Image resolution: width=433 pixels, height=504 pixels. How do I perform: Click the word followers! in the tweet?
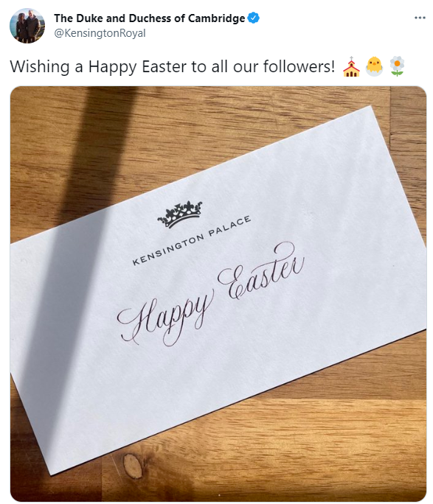pos(299,66)
